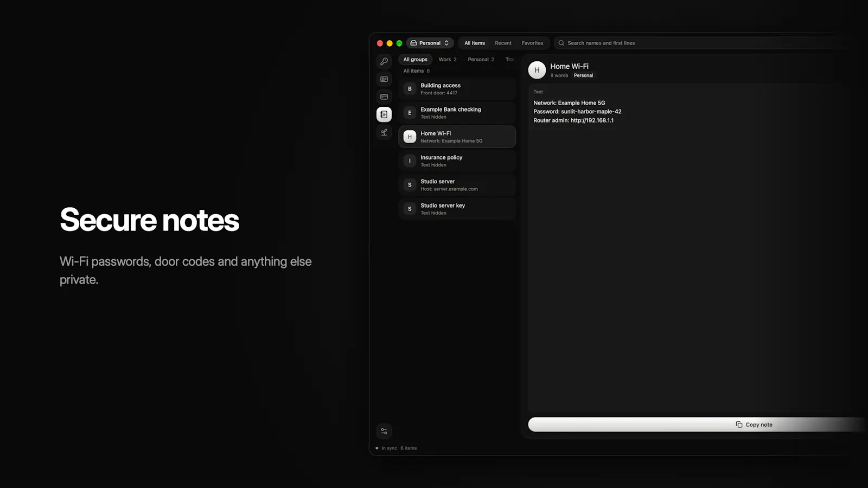Open the passwords section with the key icon
Viewport: 868px width, 488px height.
click(x=384, y=61)
